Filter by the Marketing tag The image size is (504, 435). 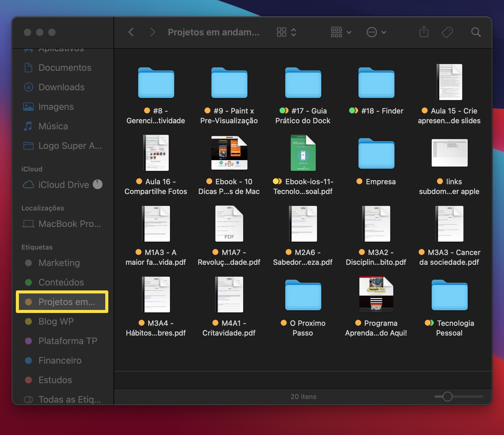click(59, 263)
